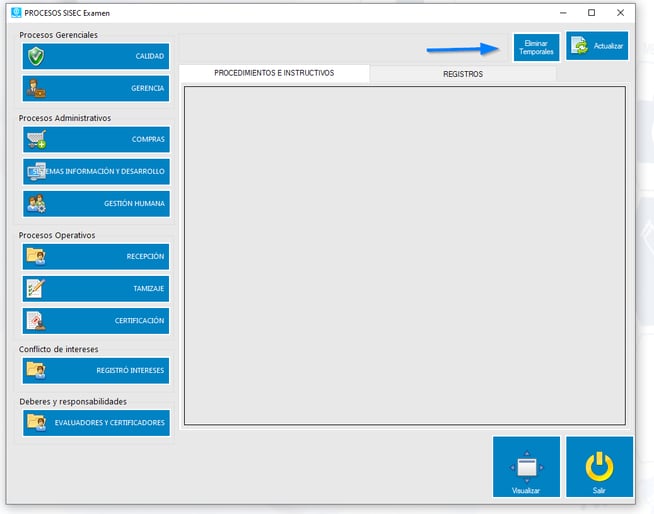Click the computer icon for Sistemas Información

37,172
